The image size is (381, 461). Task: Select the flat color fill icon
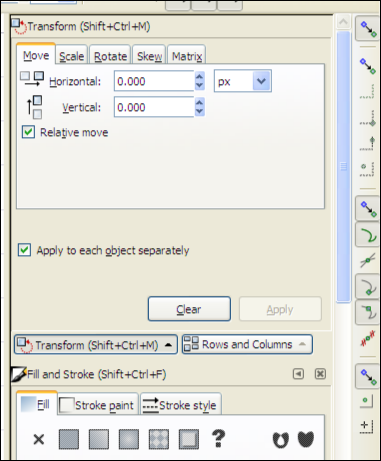(69, 439)
